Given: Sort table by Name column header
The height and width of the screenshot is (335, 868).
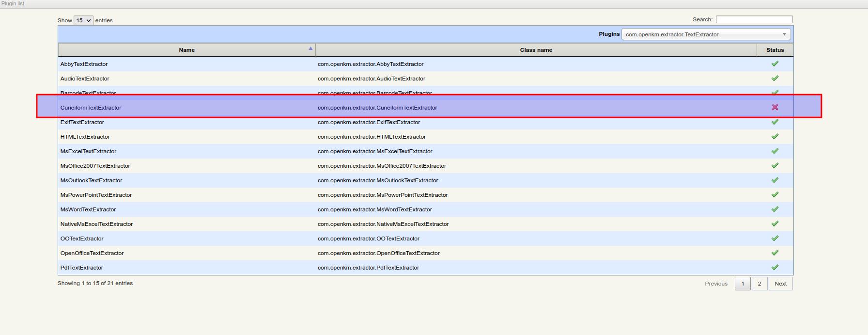Looking at the screenshot, I should pyautogui.click(x=186, y=50).
